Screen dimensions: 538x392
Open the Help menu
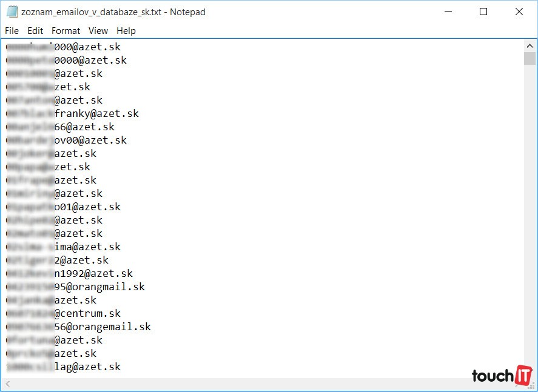126,31
